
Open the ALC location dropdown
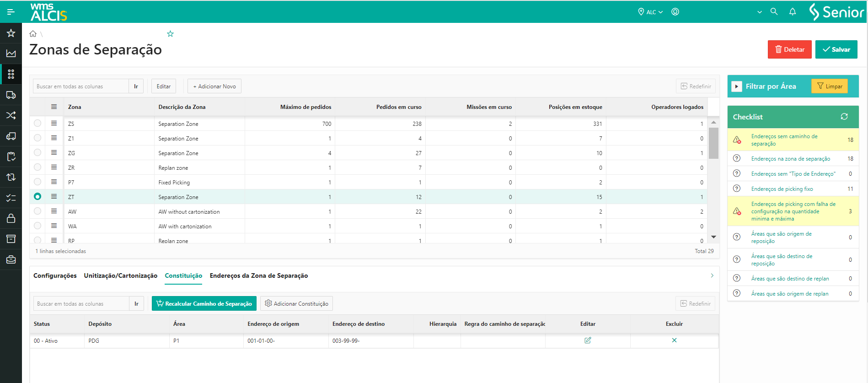pos(651,12)
